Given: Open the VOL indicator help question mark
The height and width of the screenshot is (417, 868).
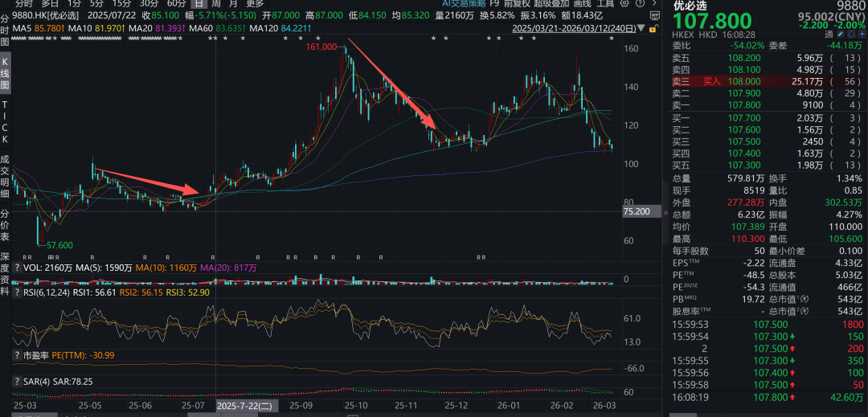Looking at the screenshot, I should [17, 267].
